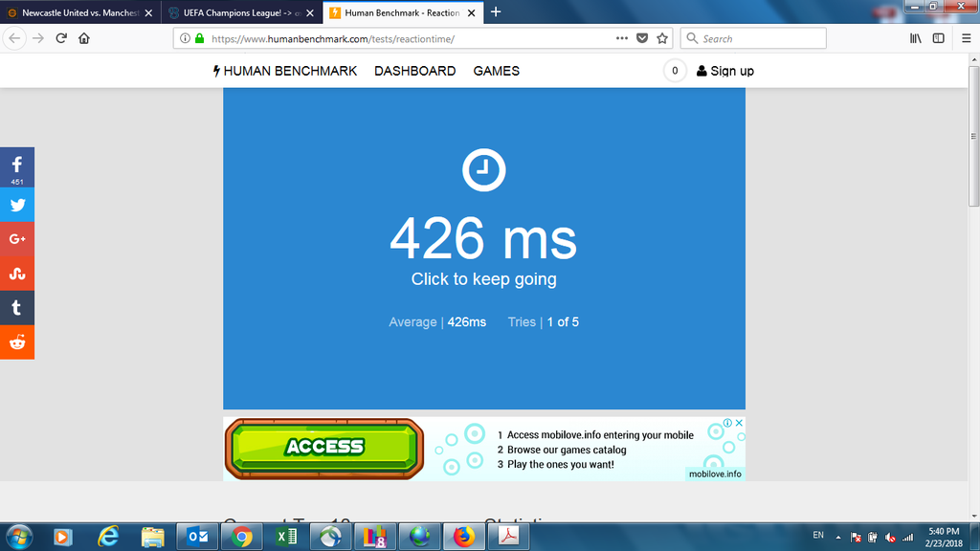The height and width of the screenshot is (551, 980).
Task: Launch Internet Explorer from taskbar
Action: point(108,537)
